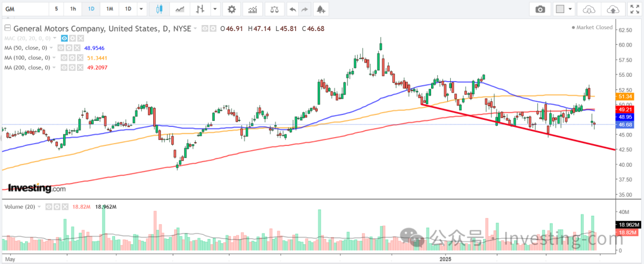
Task: Click the MA 100 value 51.3441
Action: (98, 58)
